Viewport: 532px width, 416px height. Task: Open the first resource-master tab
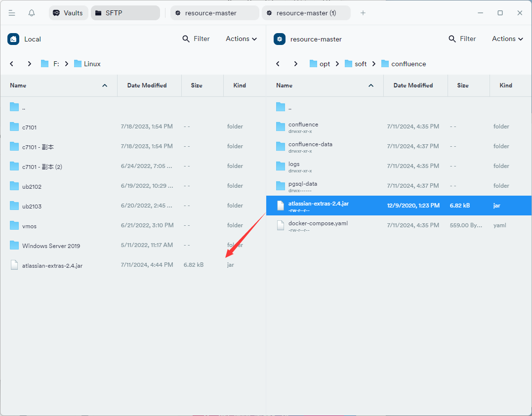click(x=215, y=13)
